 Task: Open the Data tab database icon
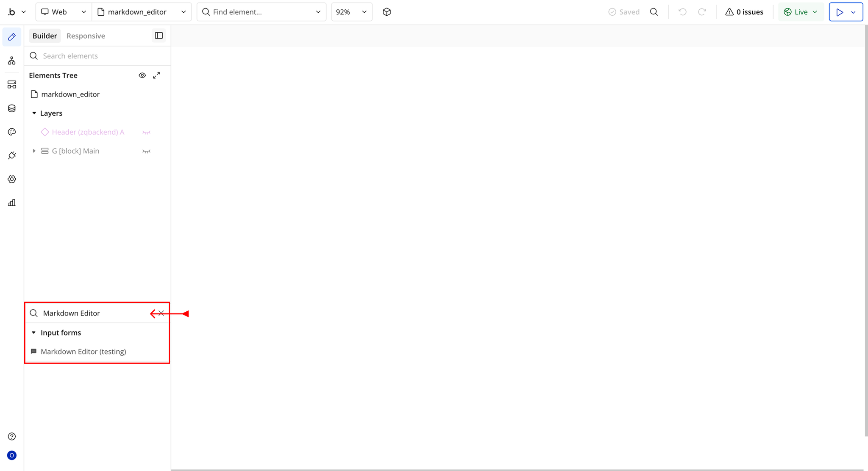click(x=12, y=108)
